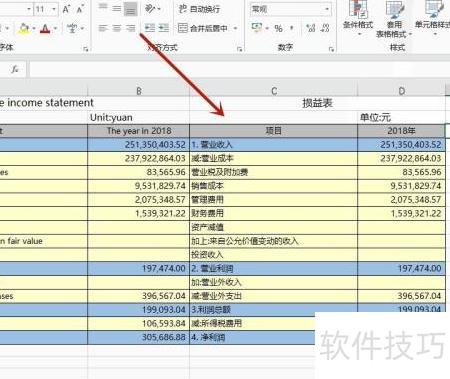Apply middle vertical alignment icon
450x379 pixels.
[x=116, y=9]
